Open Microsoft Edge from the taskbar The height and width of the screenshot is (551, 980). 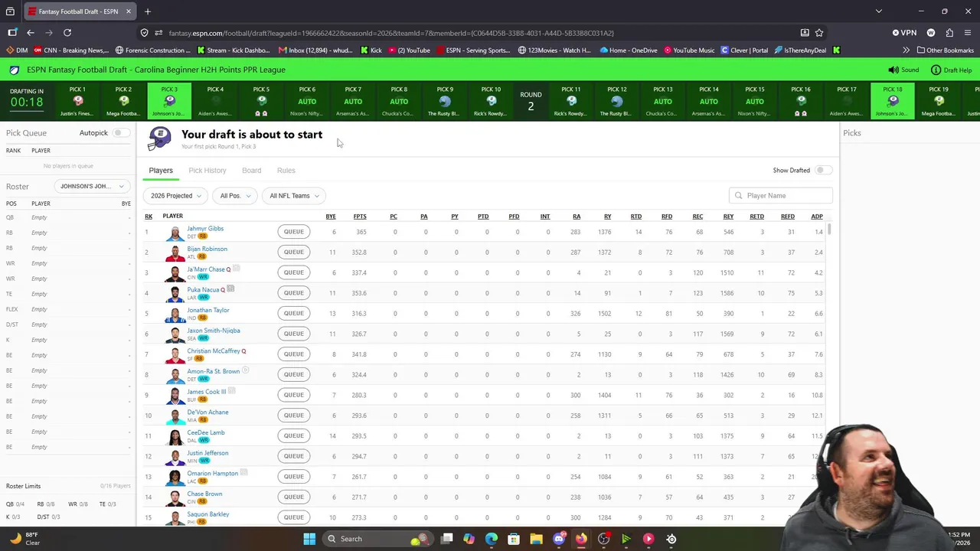point(492,539)
